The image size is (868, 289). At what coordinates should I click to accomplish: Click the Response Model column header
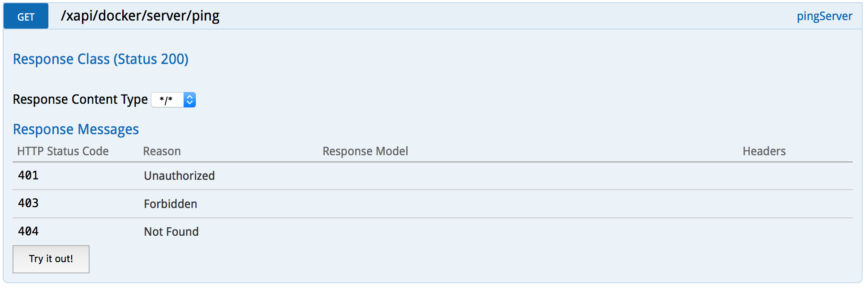tap(365, 151)
